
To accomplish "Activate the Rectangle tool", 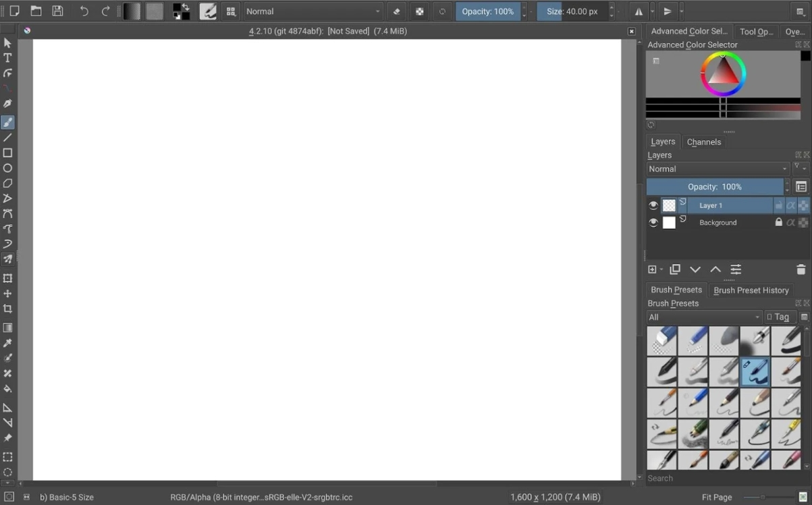I will [8, 153].
